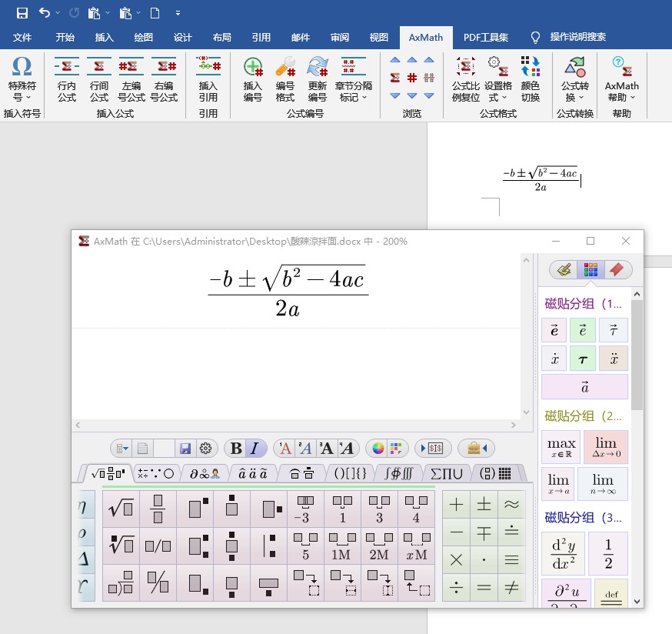
Task: Open AxMath Help (帮助) dropdown
Action: tap(621, 80)
